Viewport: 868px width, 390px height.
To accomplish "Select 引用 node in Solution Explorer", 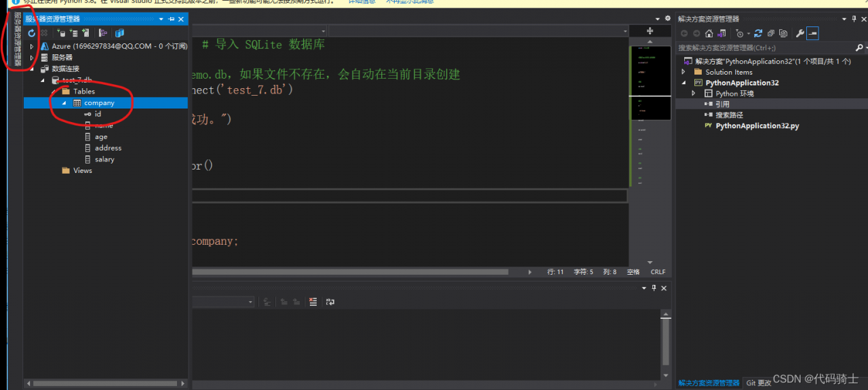I will (x=722, y=104).
